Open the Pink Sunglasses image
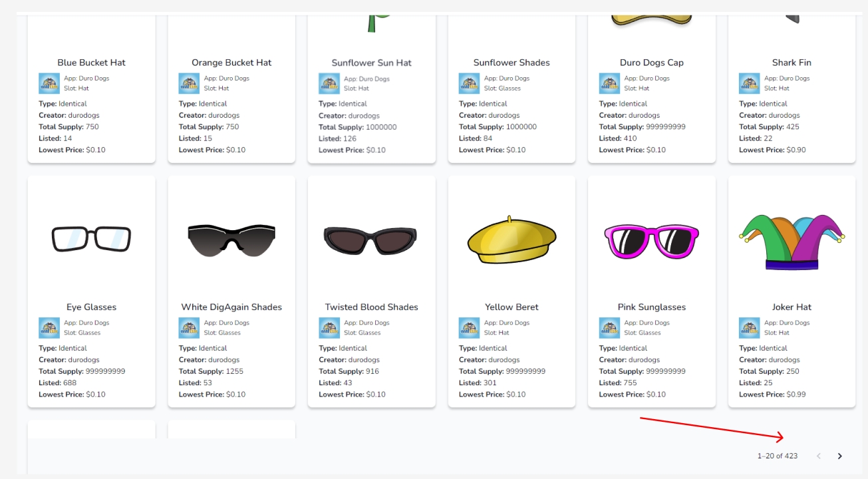 [652, 241]
